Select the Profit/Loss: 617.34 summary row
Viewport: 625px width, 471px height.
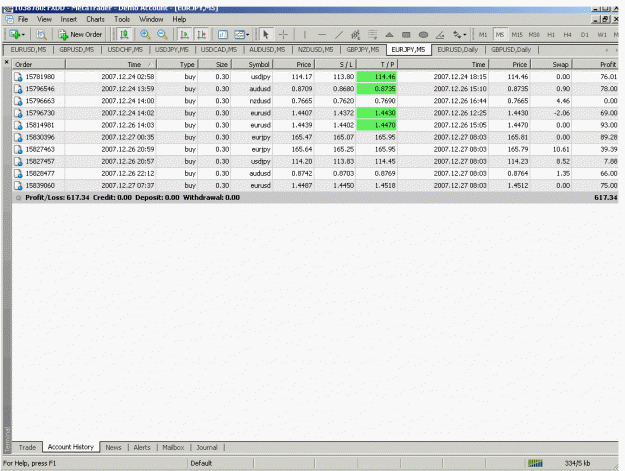pos(315,198)
